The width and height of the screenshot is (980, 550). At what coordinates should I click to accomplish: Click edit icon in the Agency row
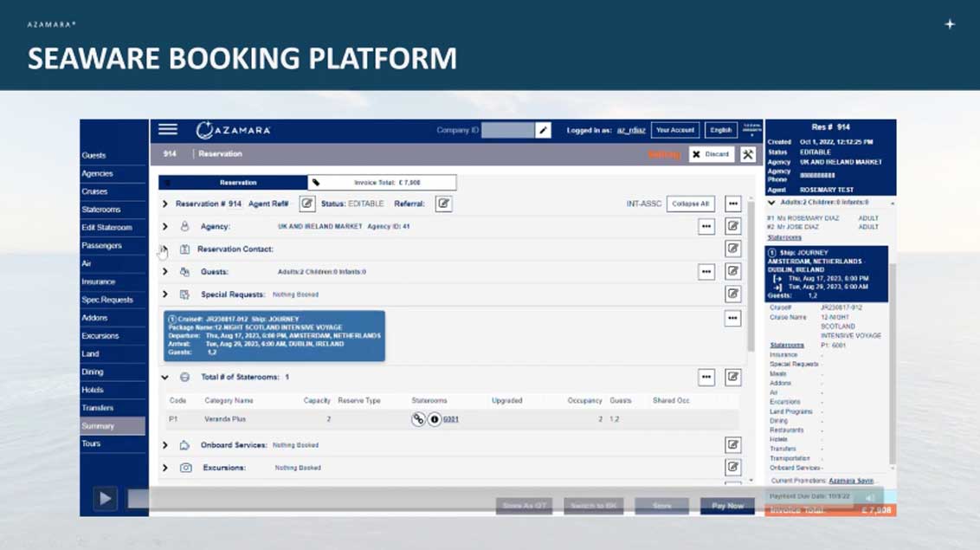pos(733,226)
